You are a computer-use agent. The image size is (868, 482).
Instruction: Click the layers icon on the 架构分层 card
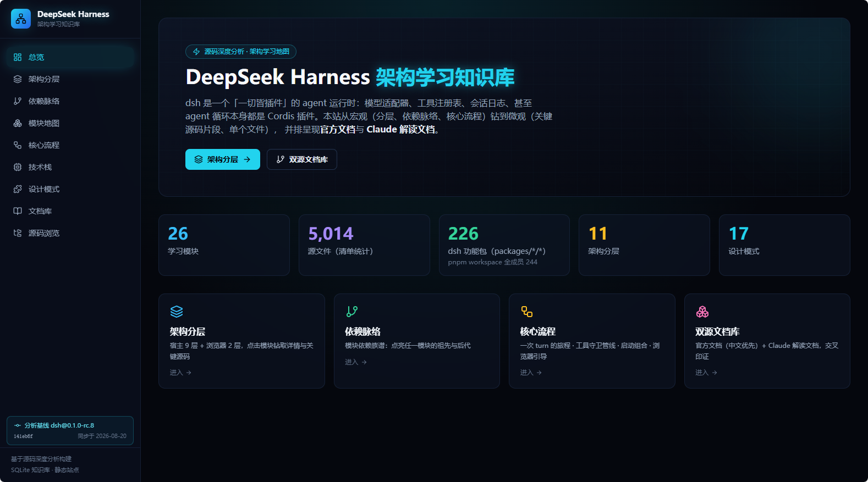(x=177, y=312)
